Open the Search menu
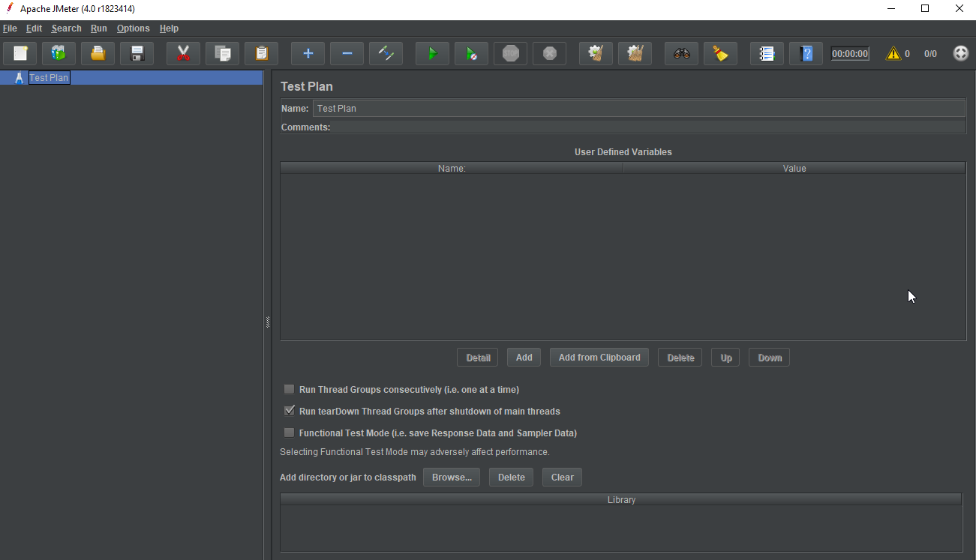The image size is (976, 560). [x=66, y=28]
